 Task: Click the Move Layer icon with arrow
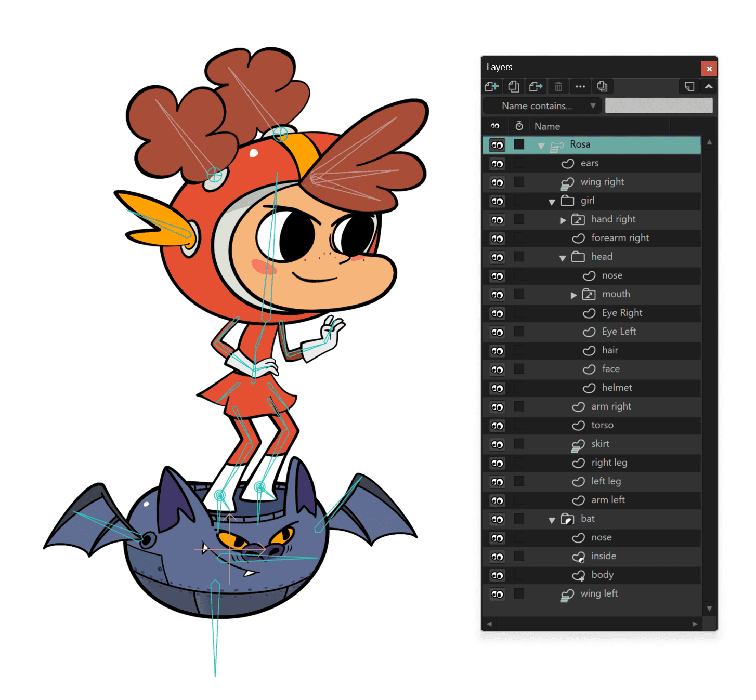tap(536, 86)
